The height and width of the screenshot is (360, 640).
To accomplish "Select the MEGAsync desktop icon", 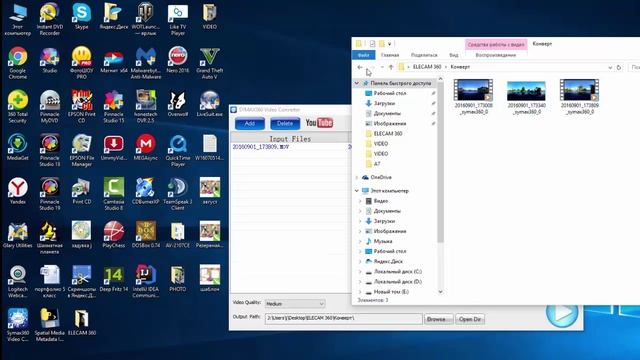I will pos(146,147).
